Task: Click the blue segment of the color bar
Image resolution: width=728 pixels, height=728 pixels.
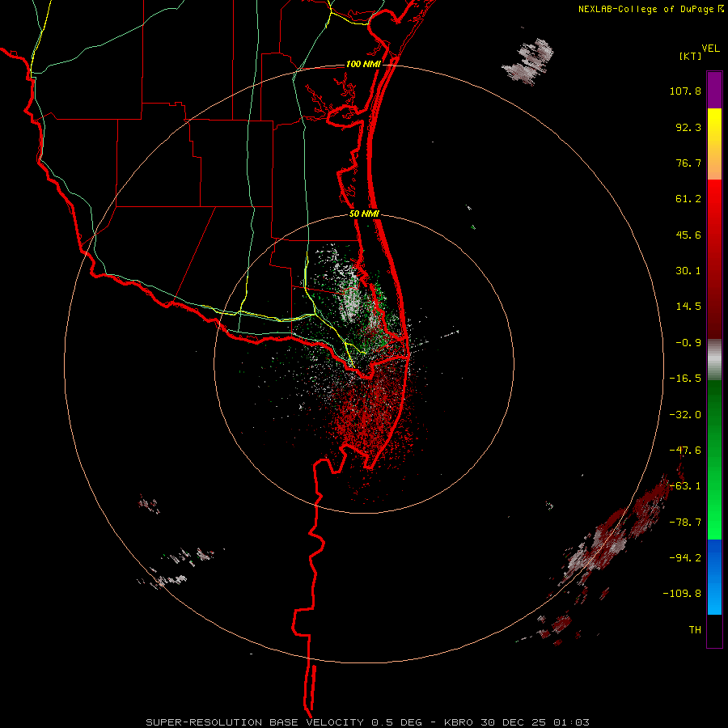Action: 714,577
